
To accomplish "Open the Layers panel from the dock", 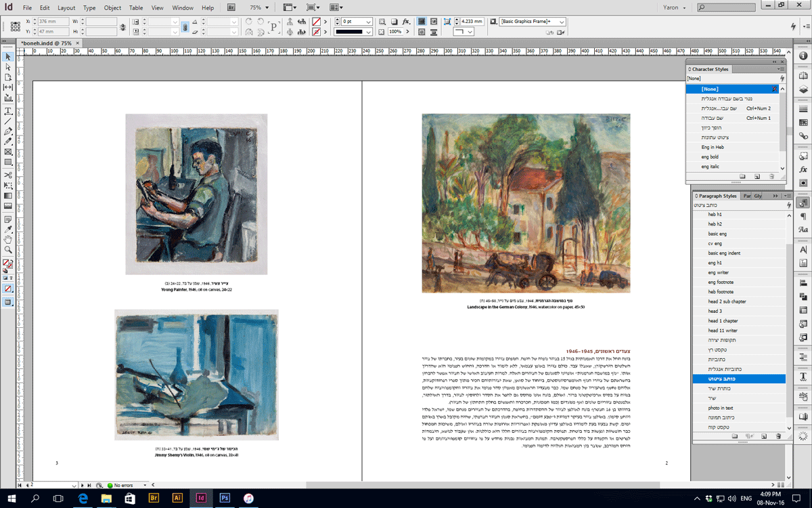I will 803,89.
